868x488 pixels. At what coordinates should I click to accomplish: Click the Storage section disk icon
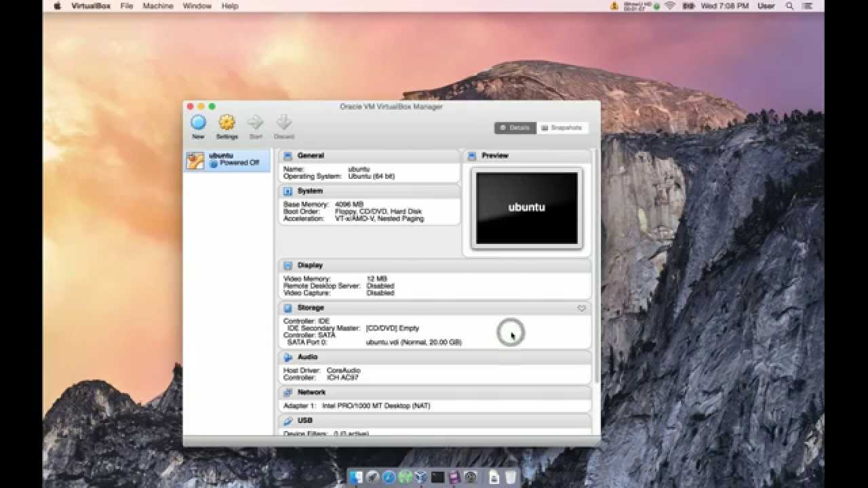point(288,308)
